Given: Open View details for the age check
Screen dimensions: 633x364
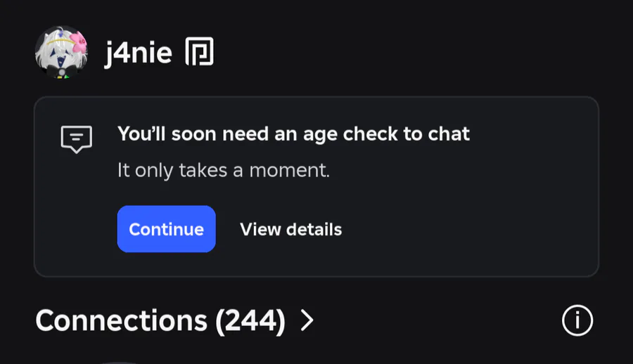Looking at the screenshot, I should pos(290,229).
